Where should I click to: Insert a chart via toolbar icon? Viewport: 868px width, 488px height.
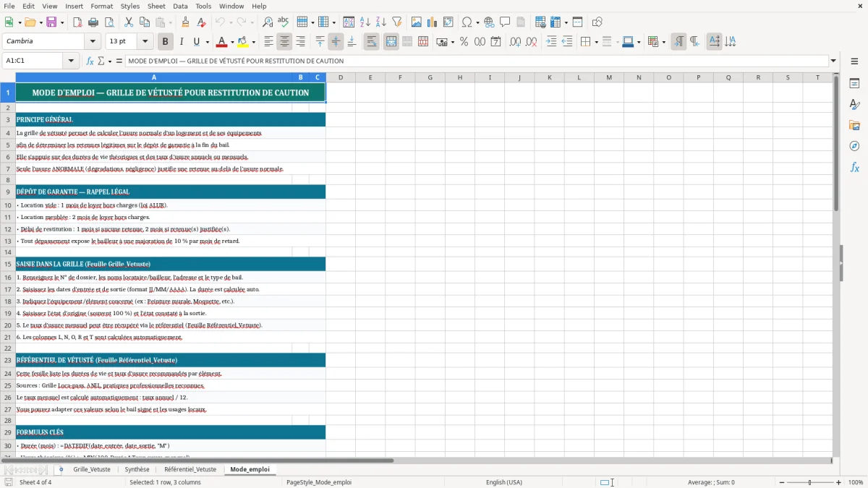[x=433, y=22]
